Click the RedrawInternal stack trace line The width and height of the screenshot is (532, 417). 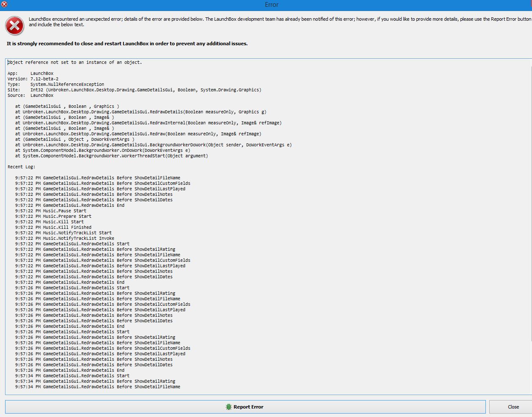pyautogui.click(x=149, y=123)
